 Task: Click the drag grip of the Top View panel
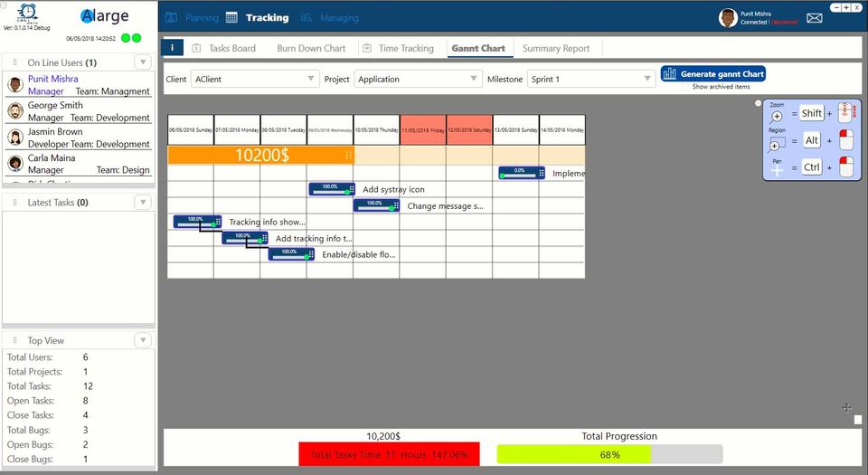pyautogui.click(x=15, y=340)
